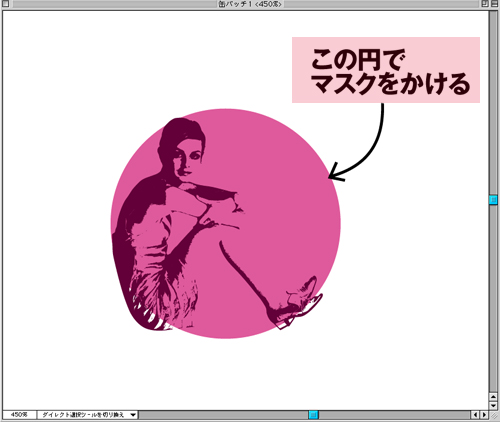Screen dimensions: 500x422
Task: Click the scroll down arrow
Action: (x=493, y=405)
